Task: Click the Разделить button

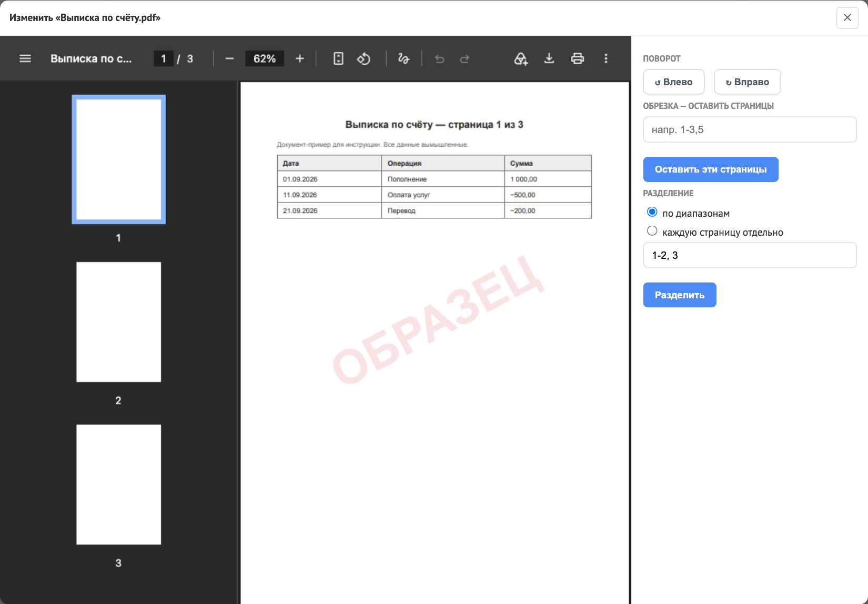Action: point(680,295)
